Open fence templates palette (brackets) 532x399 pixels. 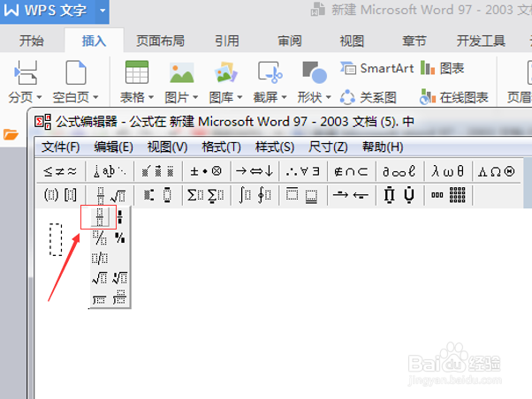[60, 195]
